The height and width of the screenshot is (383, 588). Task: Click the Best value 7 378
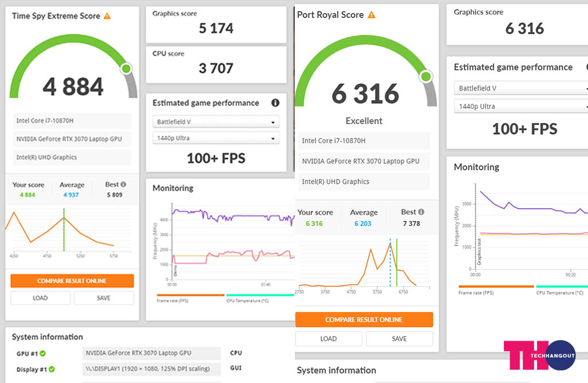coord(412,223)
